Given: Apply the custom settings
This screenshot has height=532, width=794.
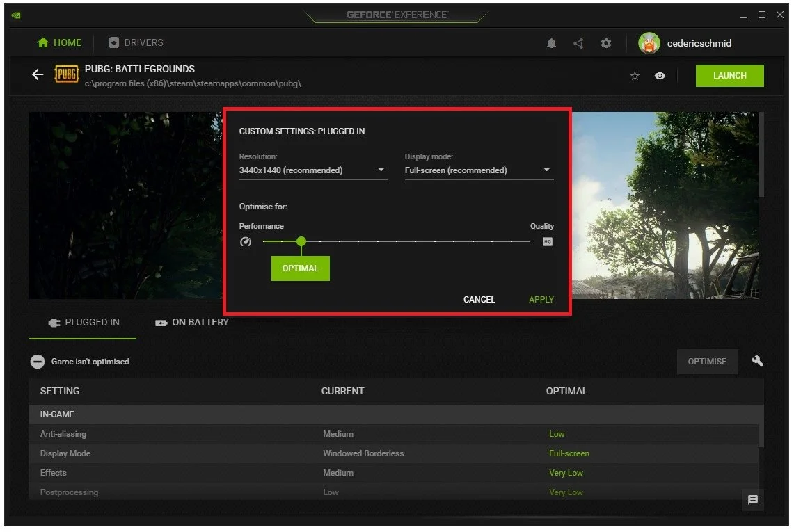Looking at the screenshot, I should tap(541, 300).
